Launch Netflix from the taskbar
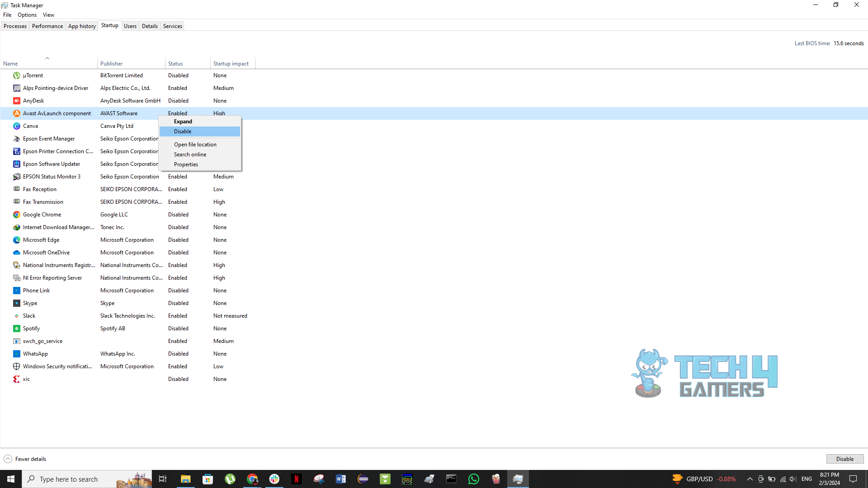 (297, 479)
